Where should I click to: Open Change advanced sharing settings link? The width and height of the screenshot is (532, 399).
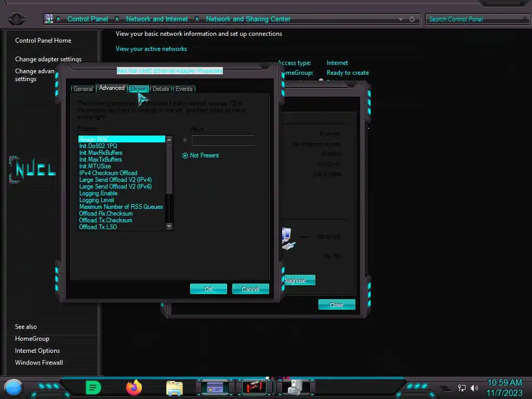[x=35, y=75]
